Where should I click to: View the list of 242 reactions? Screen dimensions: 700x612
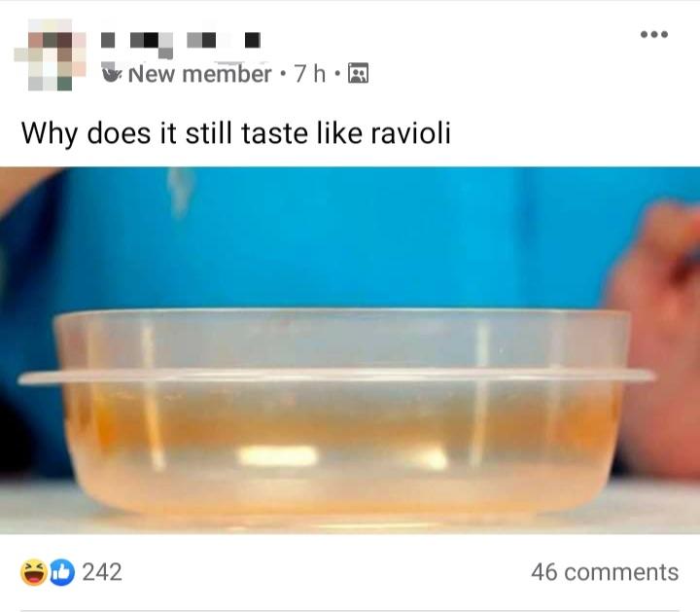click(x=102, y=572)
